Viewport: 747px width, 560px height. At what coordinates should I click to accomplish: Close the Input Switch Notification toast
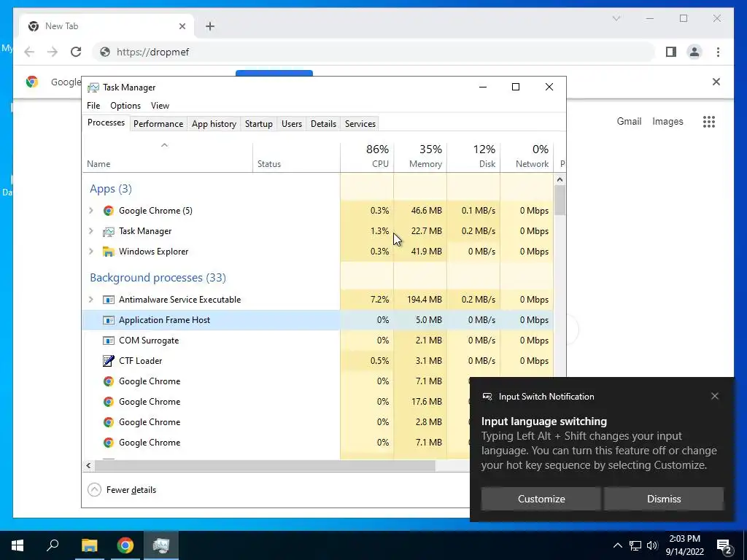coord(715,396)
